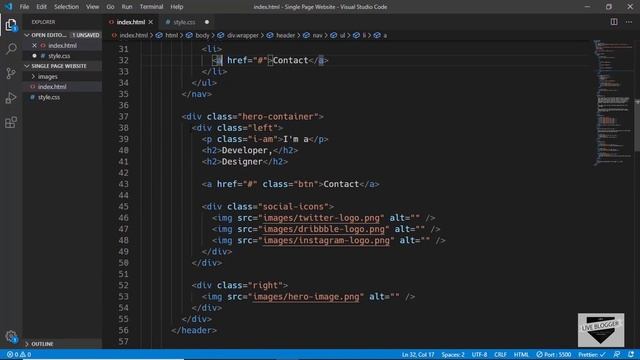Click the nav breadcrumb

317,36
